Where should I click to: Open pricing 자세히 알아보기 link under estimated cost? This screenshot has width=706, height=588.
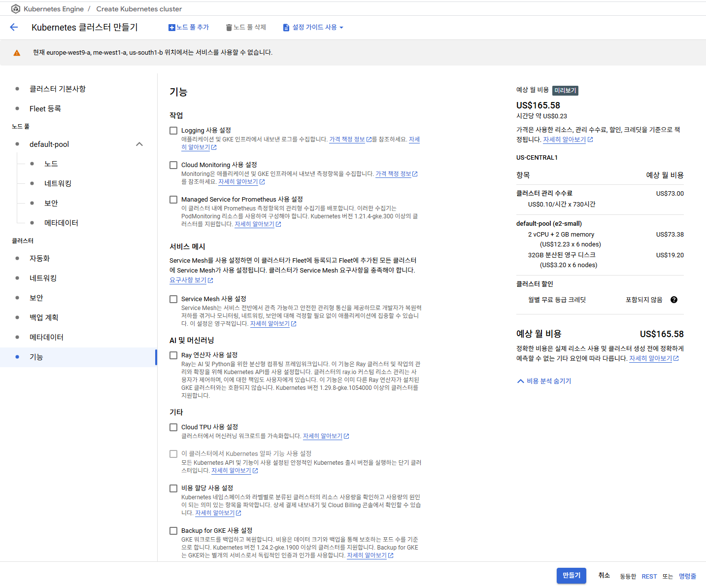[x=564, y=139]
